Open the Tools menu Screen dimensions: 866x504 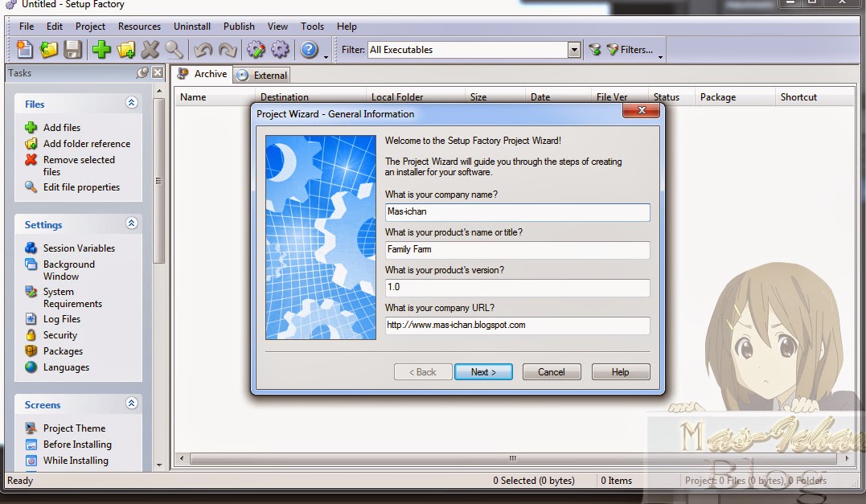tap(312, 27)
